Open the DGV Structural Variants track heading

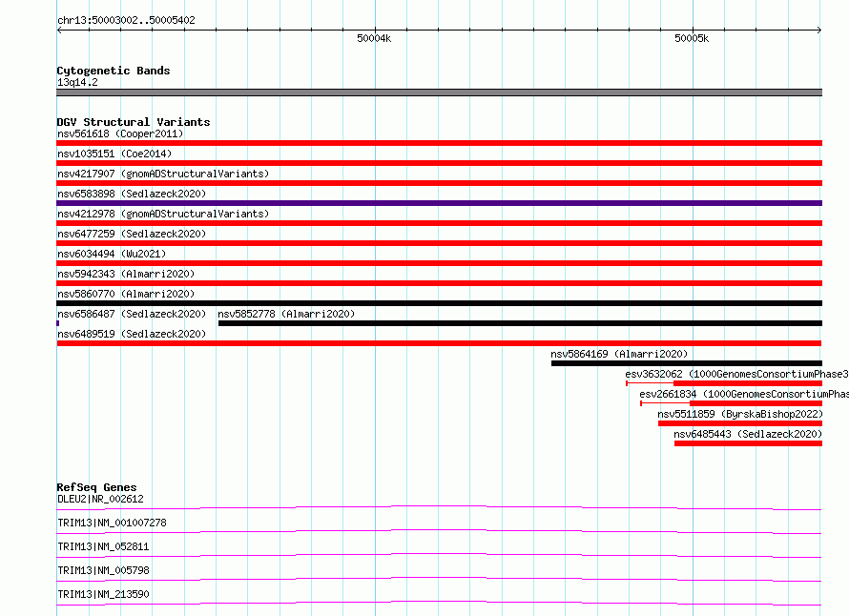pyautogui.click(x=134, y=122)
